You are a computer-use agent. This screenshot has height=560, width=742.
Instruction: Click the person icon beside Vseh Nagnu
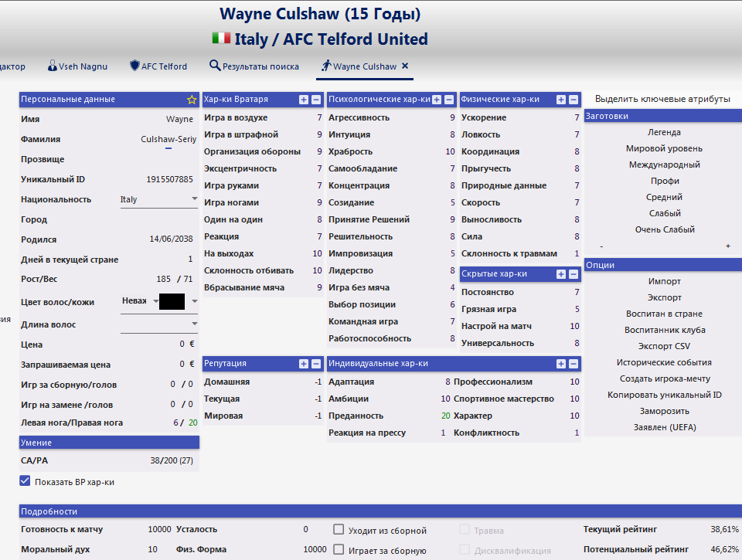(x=52, y=66)
